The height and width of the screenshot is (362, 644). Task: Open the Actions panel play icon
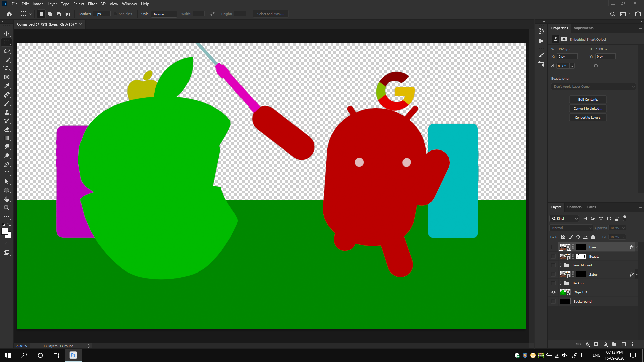coord(541,41)
